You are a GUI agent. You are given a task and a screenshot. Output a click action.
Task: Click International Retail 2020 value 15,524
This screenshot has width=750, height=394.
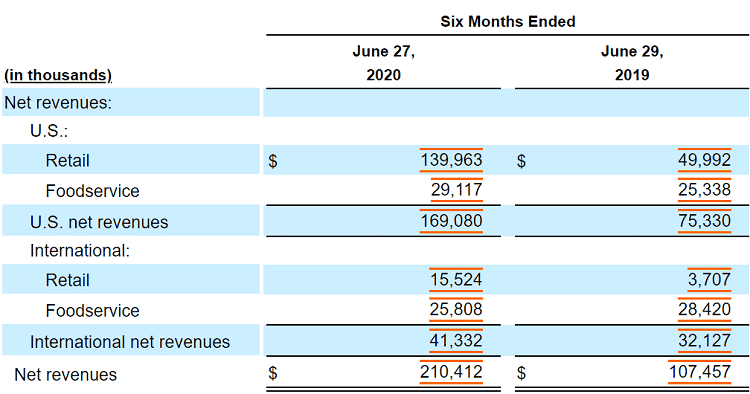(456, 279)
